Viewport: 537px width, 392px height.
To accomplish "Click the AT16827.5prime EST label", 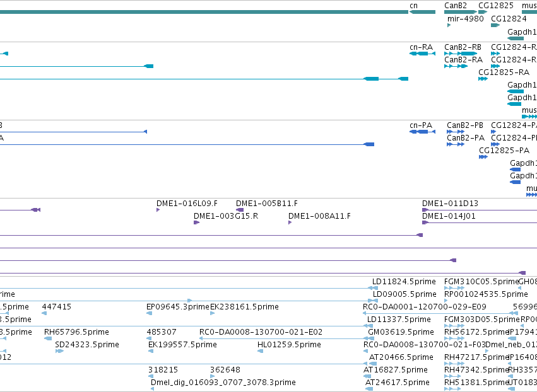I will [x=395, y=370].
